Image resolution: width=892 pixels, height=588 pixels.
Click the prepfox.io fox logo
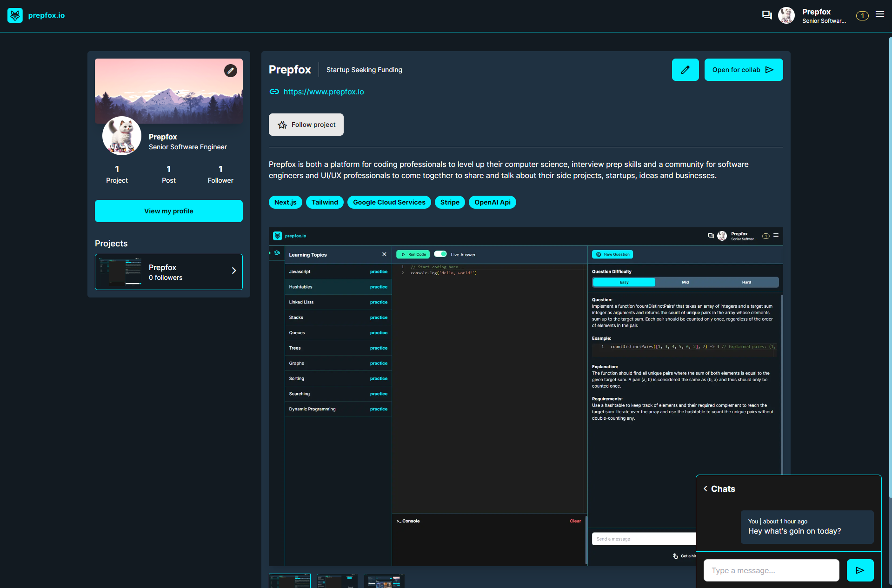pos(15,15)
